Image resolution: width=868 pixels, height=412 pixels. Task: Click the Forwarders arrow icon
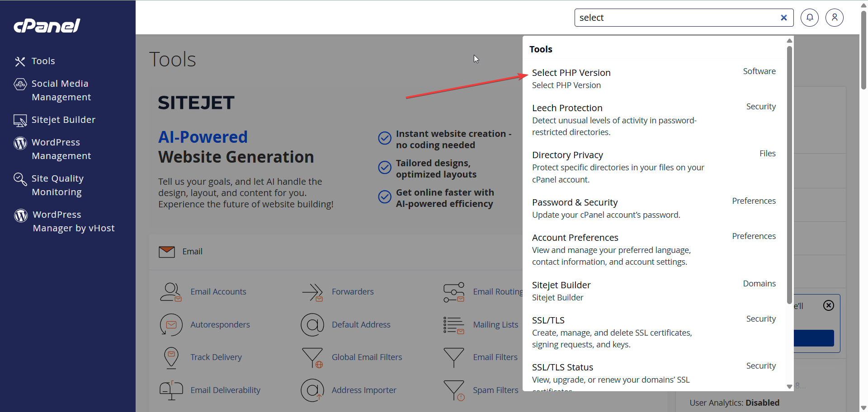click(312, 292)
